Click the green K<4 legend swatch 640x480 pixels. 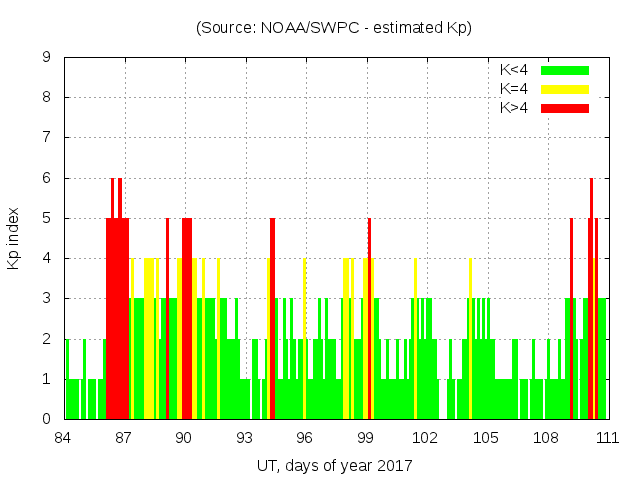565,70
